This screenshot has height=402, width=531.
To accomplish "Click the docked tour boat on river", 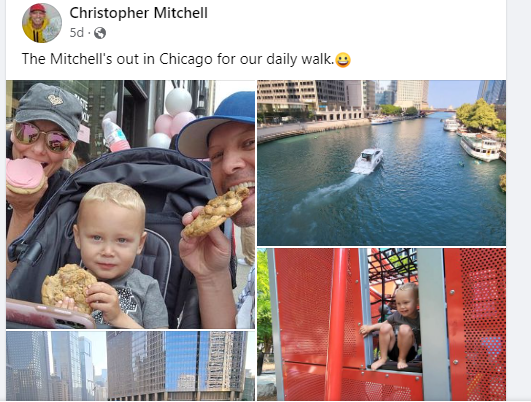I will (480, 147).
